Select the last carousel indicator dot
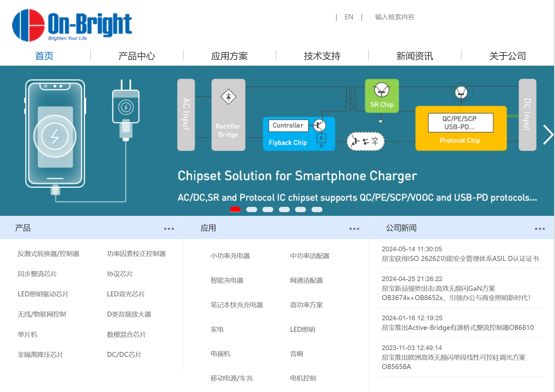Viewport: 555px width, 392px height. [317, 209]
